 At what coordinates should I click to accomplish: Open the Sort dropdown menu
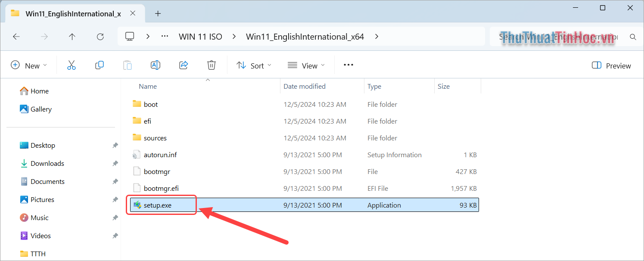pyautogui.click(x=254, y=65)
